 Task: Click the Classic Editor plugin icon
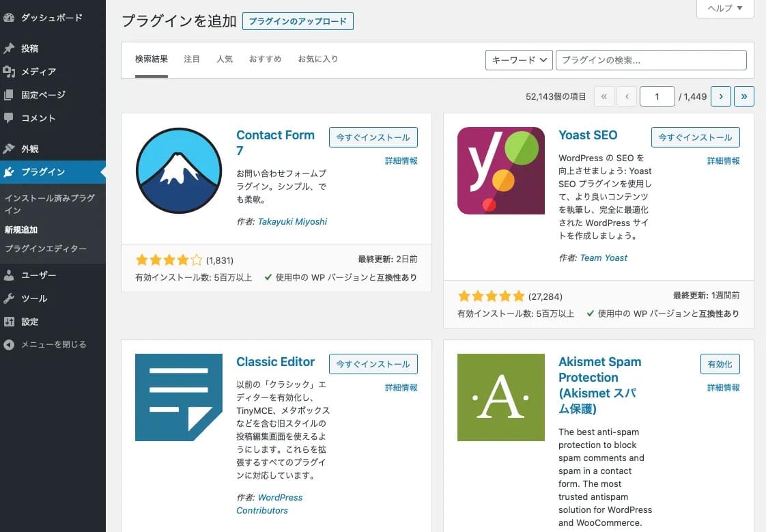point(178,397)
